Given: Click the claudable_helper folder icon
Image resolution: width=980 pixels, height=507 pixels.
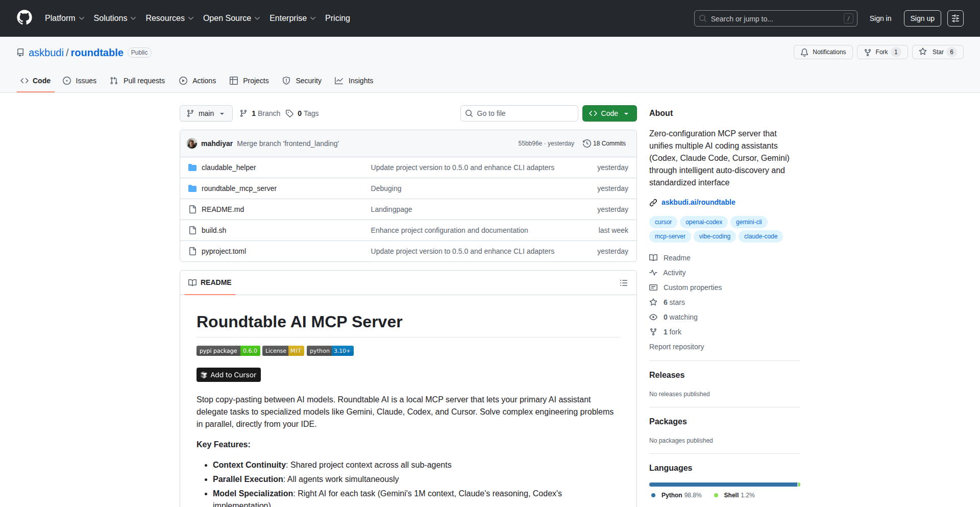Looking at the screenshot, I should [x=192, y=167].
